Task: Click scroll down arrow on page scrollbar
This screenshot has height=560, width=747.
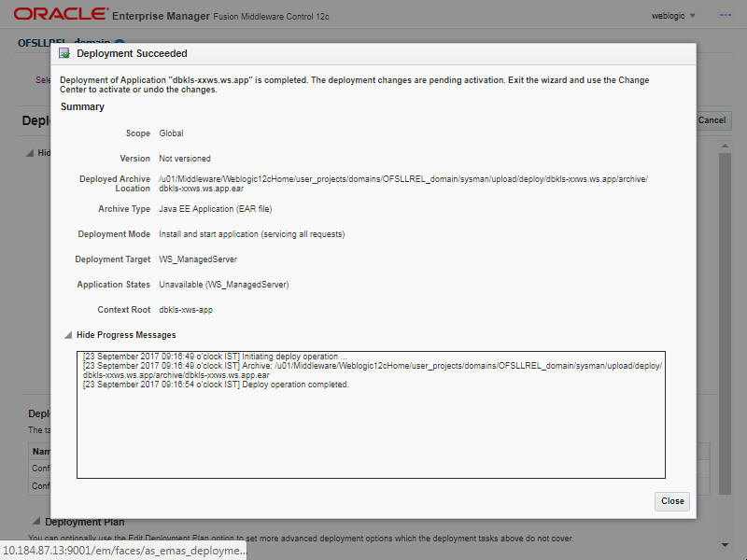Action: pos(726,545)
